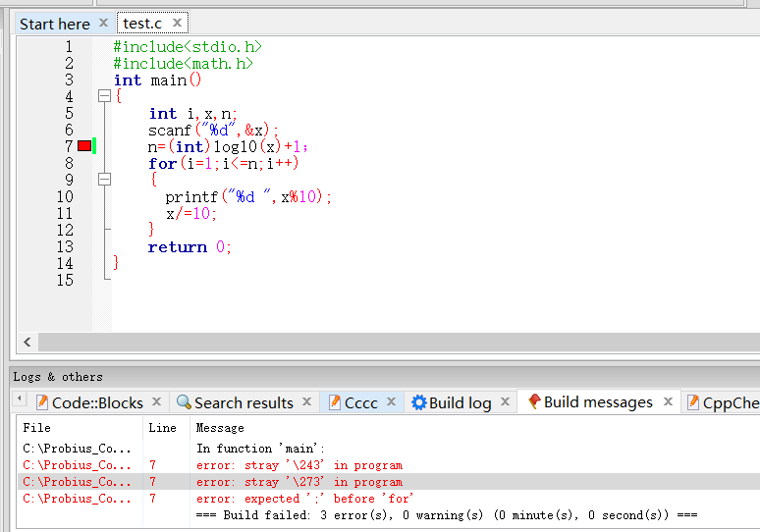Screen dimensions: 760x532
Task: Collapse the main function fold at line 4
Action: [x=104, y=96]
